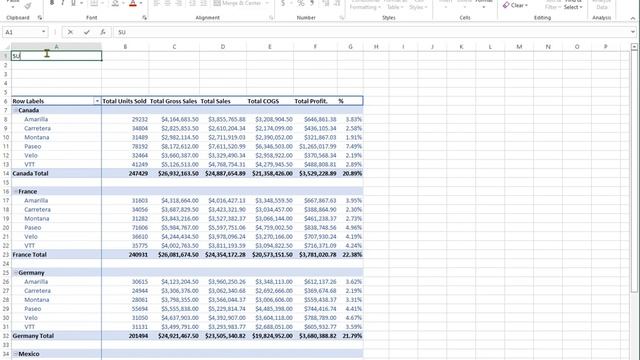
Task: Select column G header
Action: click(x=350, y=47)
